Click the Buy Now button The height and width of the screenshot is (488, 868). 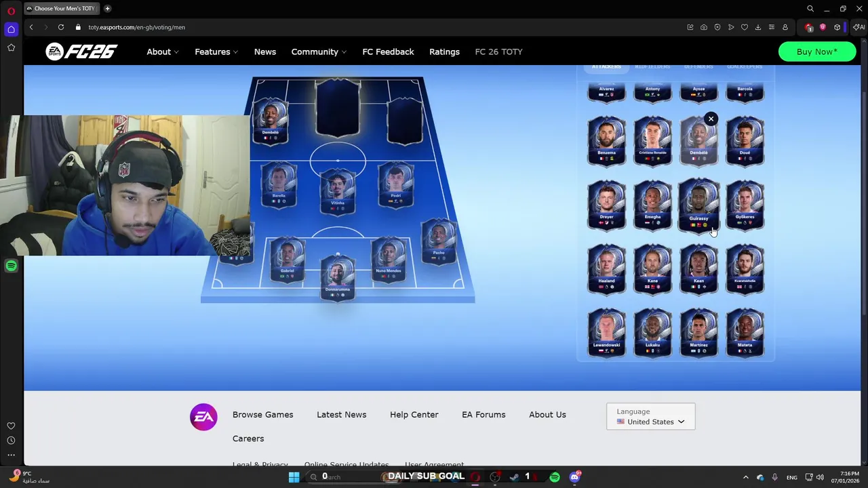(x=817, y=52)
